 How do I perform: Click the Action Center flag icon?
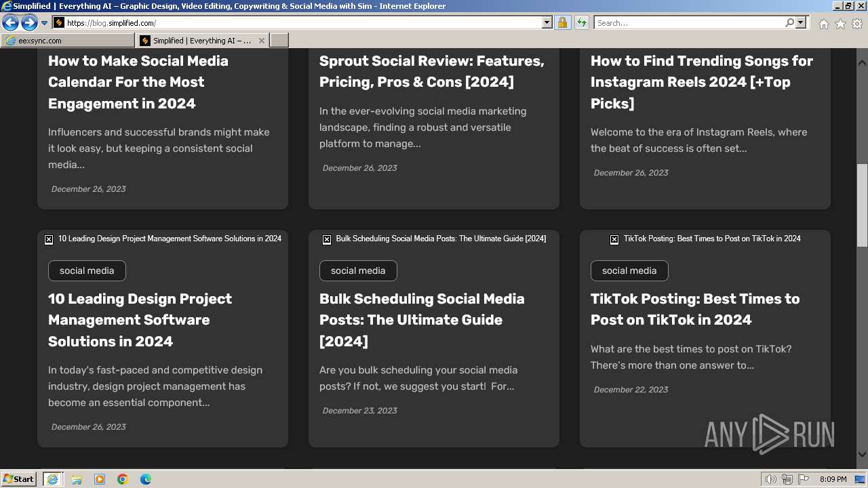point(804,479)
